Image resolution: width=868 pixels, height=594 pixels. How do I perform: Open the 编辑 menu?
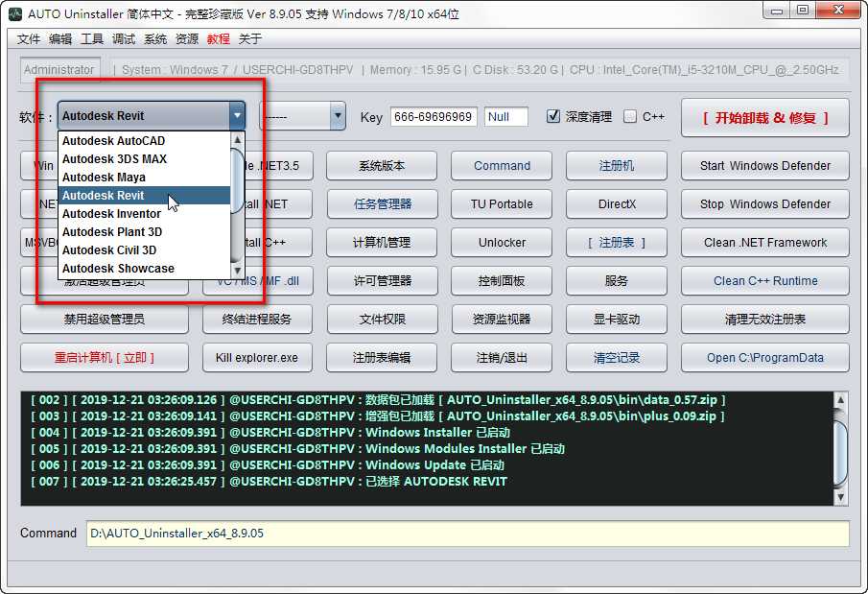(60, 38)
